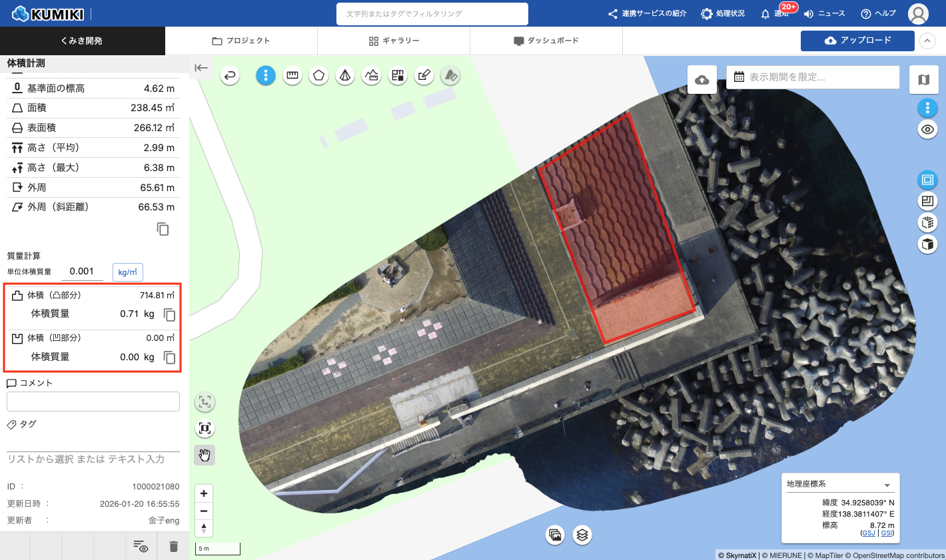The image size is (946, 560).
Task: Click the kg/㎥ unit button
Action: pyautogui.click(x=127, y=272)
